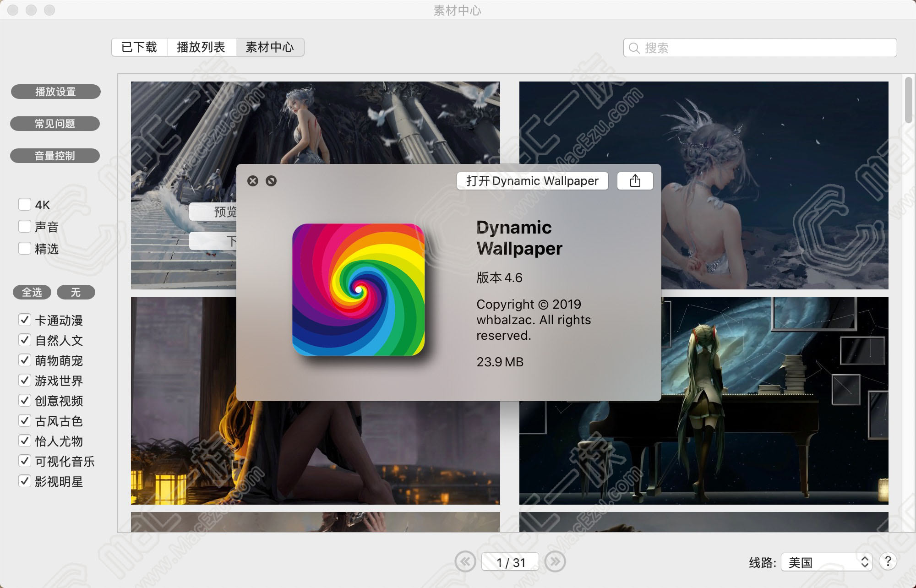Viewport: 916px width, 588px height.
Task: Click the Copyright © 2019 whbalzac text
Action: 534,320
